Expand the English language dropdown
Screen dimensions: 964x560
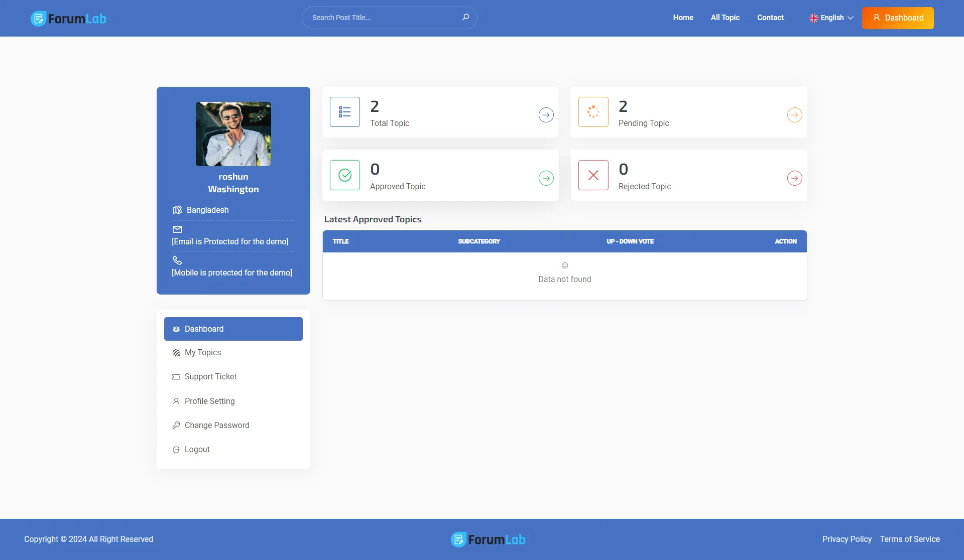click(x=831, y=18)
